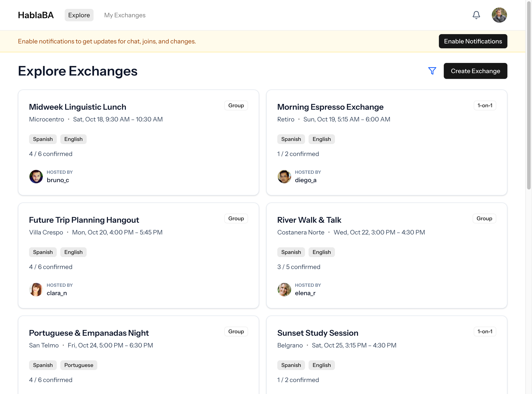The image size is (532, 394).
Task: Open the notifications bell icon
Action: 476,15
